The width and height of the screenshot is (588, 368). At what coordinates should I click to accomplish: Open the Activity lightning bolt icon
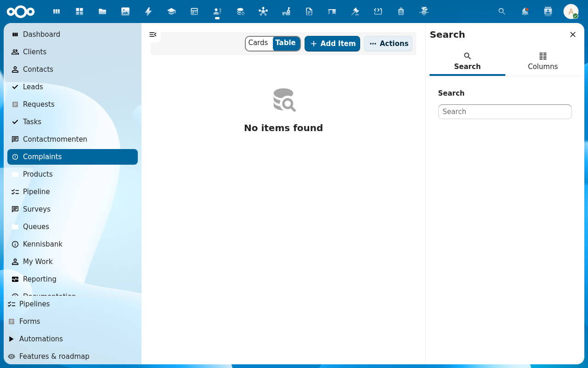coord(148,11)
